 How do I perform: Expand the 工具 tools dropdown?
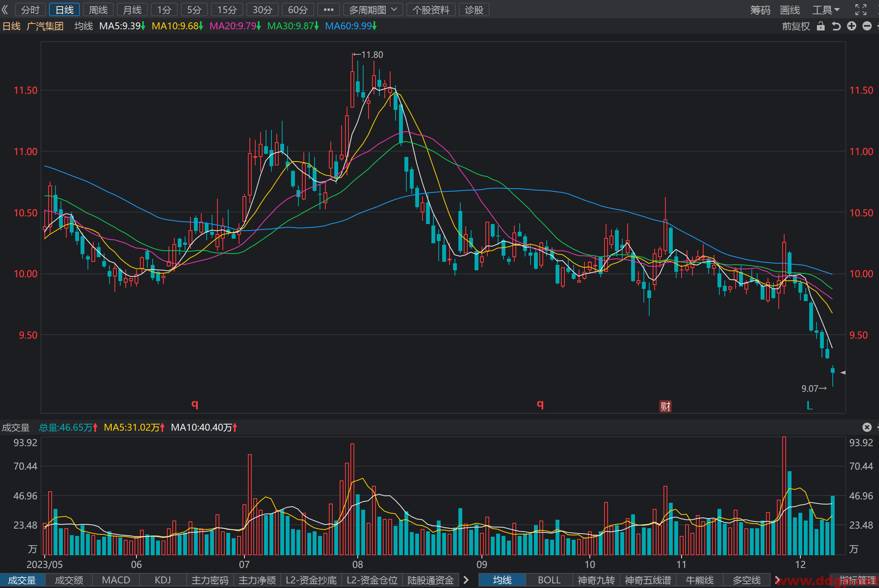826,10
